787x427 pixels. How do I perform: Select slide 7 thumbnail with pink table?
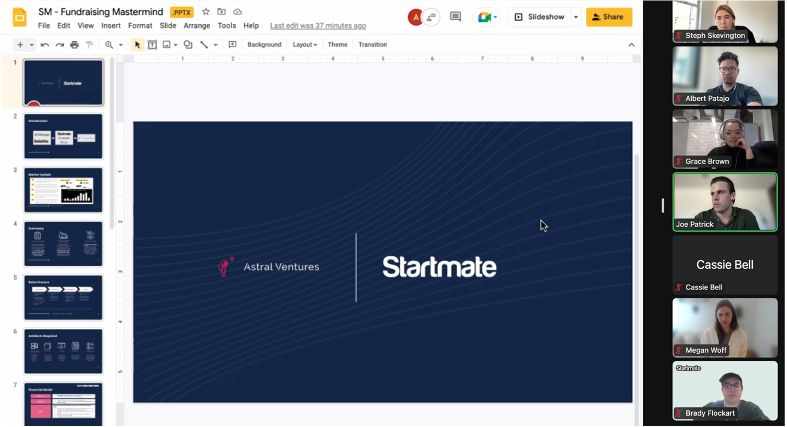(x=63, y=404)
